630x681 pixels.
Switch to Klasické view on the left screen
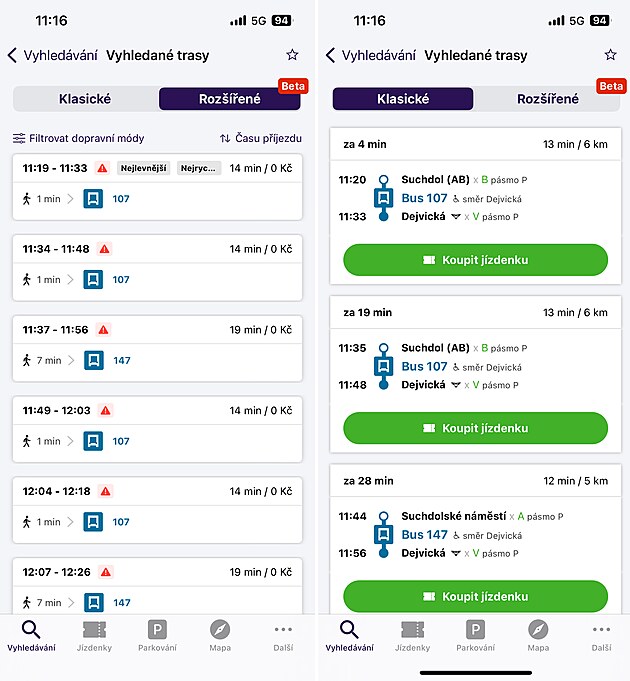coord(85,99)
